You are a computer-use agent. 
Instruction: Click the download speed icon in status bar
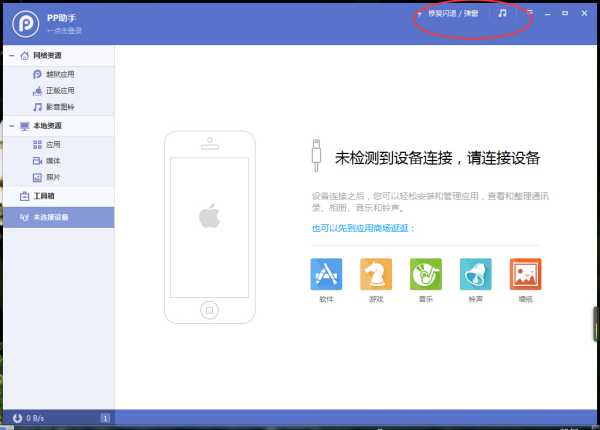(17, 418)
